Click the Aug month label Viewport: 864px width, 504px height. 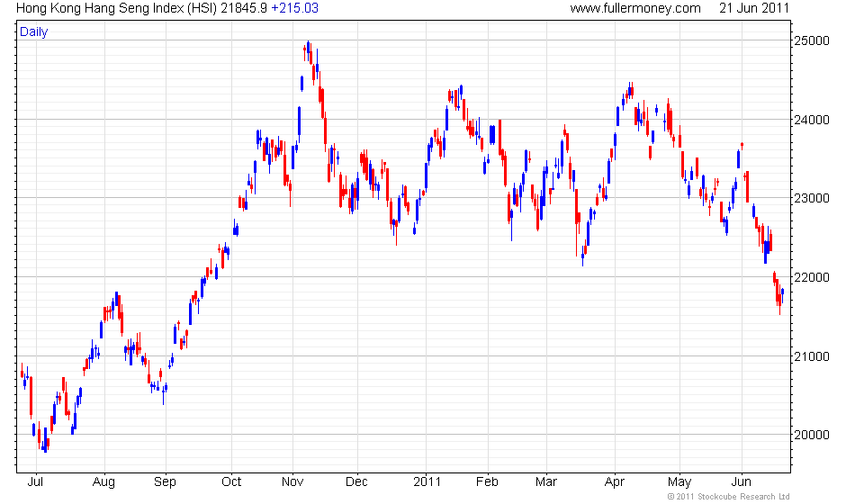103,482
